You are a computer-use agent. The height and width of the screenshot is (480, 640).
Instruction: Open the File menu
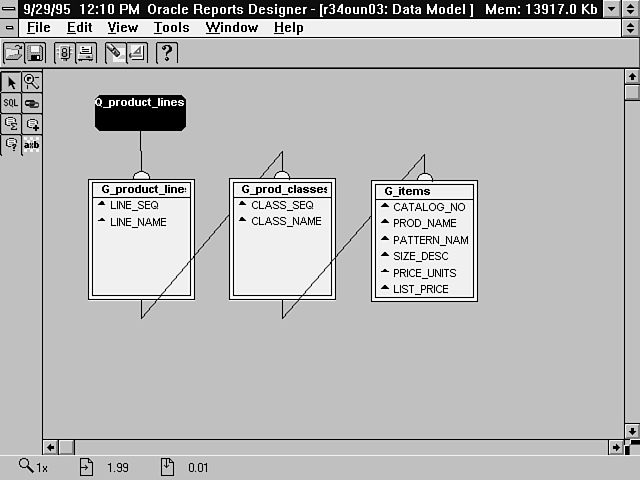point(38,27)
